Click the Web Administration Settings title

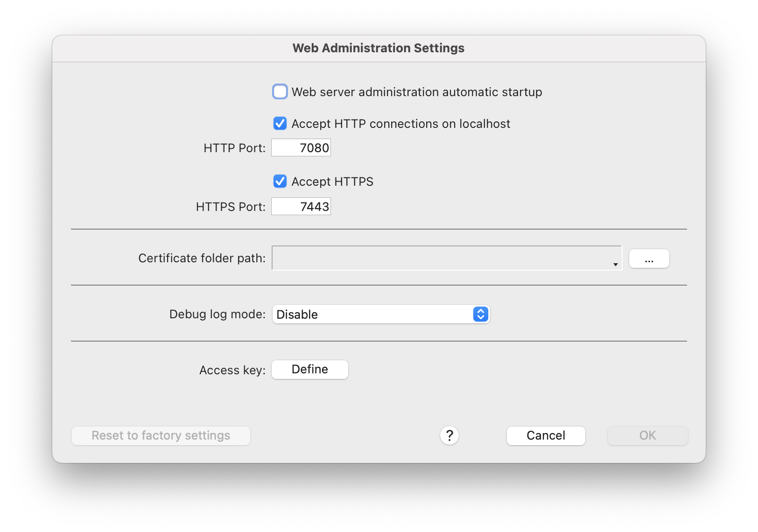379,48
